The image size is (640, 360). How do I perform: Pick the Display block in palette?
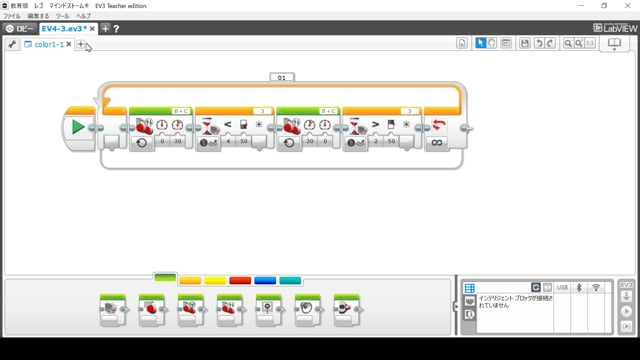point(269,310)
